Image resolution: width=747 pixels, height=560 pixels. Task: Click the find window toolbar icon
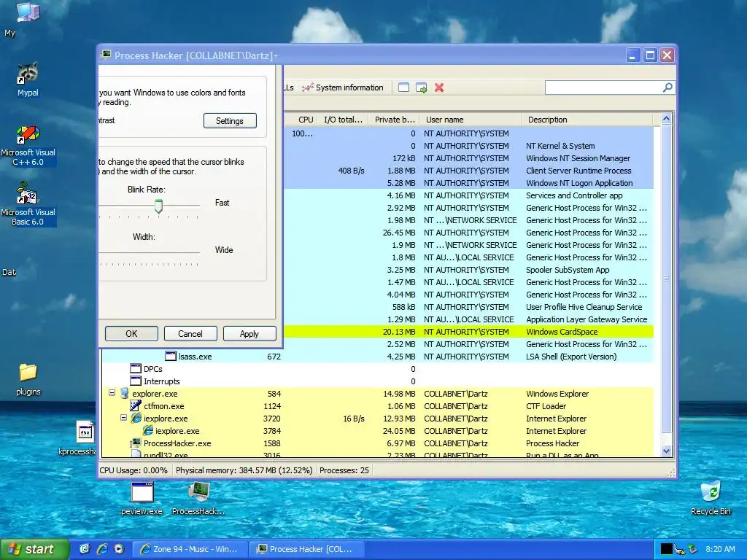pos(403,87)
